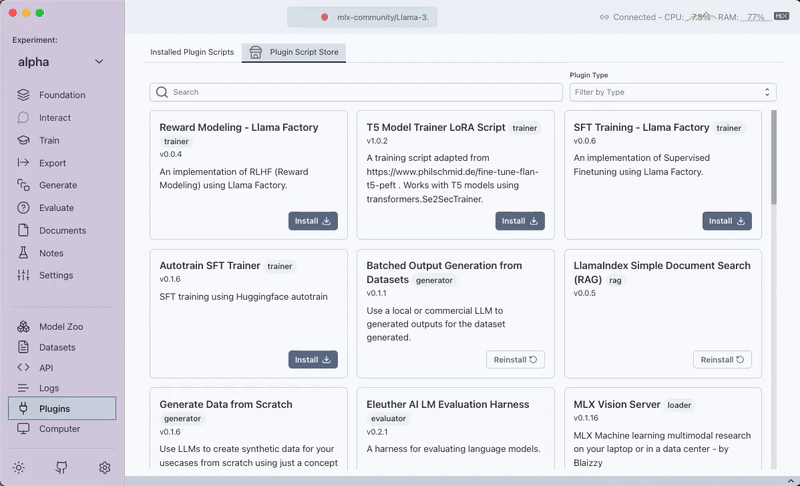Open the Logs view
This screenshot has width=800, height=486.
pyautogui.click(x=49, y=388)
